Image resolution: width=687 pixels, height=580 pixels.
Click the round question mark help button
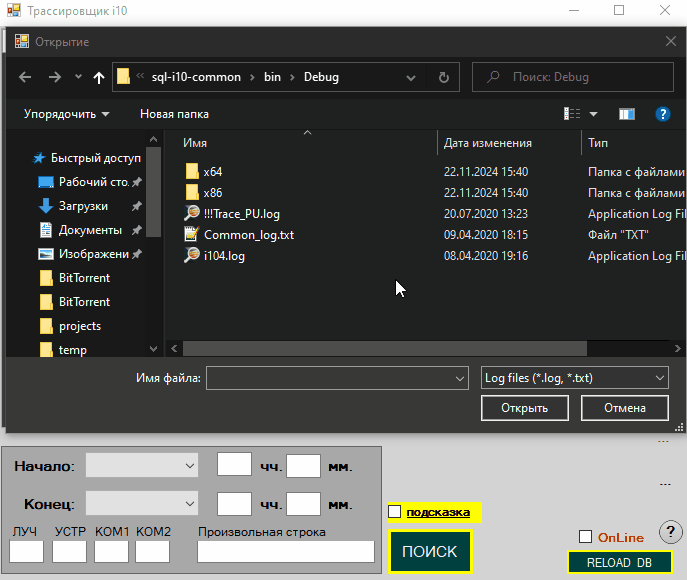coord(670,532)
